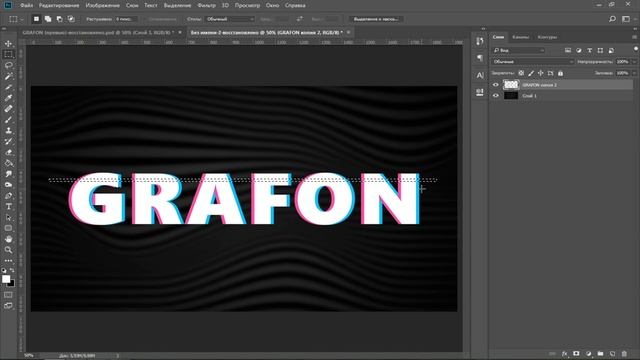640x360 pixels.
Task: Select the Eraser tool
Action: [x=8, y=152]
